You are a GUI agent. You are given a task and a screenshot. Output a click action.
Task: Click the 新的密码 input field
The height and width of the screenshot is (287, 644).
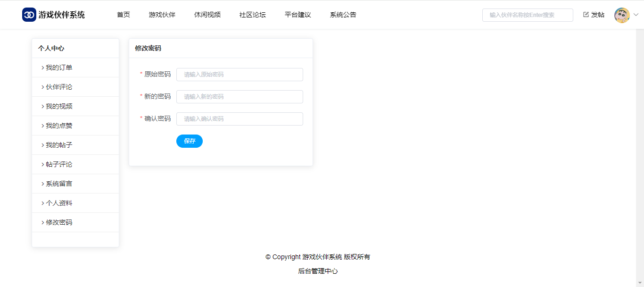(x=239, y=97)
